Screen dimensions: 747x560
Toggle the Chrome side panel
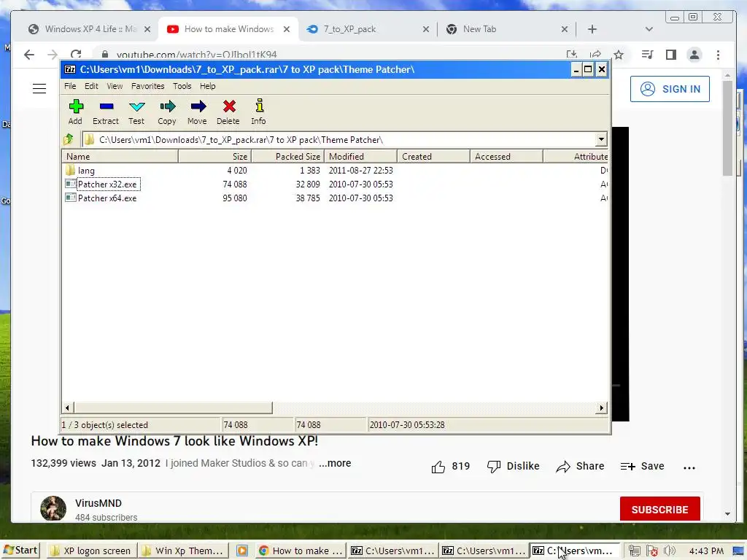pos(671,55)
